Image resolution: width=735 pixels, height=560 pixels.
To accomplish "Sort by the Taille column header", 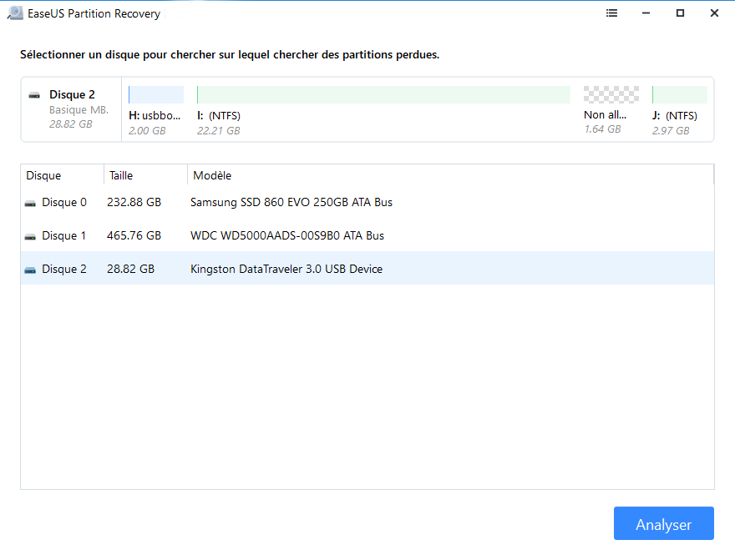I will [146, 175].
